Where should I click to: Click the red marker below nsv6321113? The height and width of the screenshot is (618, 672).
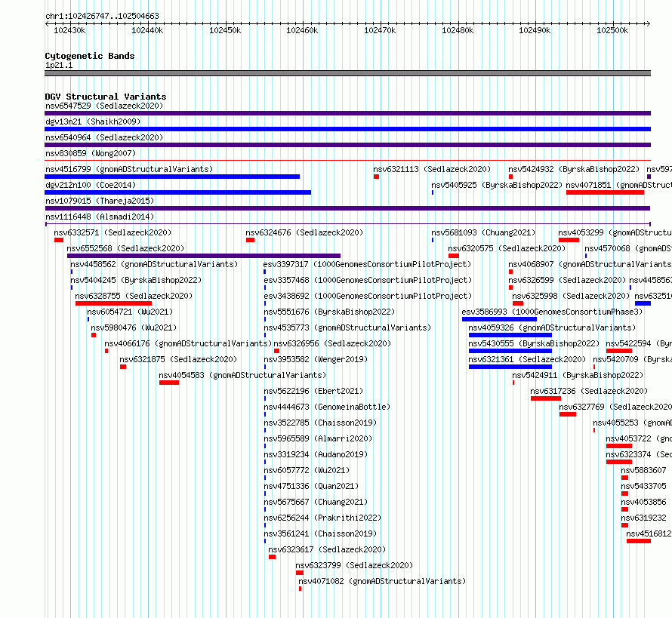[x=376, y=177]
